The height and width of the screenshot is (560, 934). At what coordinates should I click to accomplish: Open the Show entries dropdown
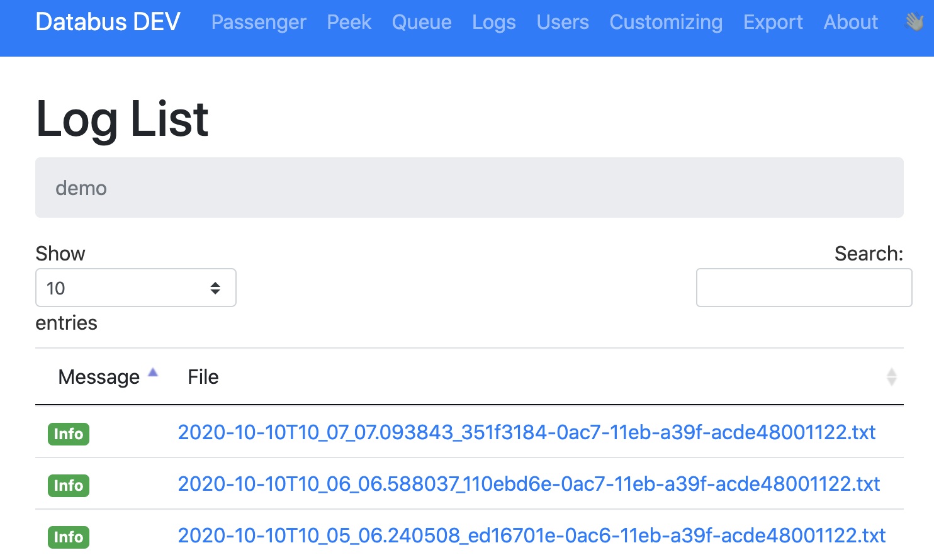tap(136, 288)
